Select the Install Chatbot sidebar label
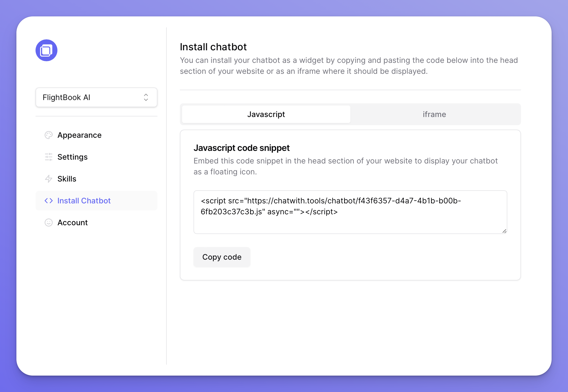Screen dimensions: 568x392 coord(84,201)
